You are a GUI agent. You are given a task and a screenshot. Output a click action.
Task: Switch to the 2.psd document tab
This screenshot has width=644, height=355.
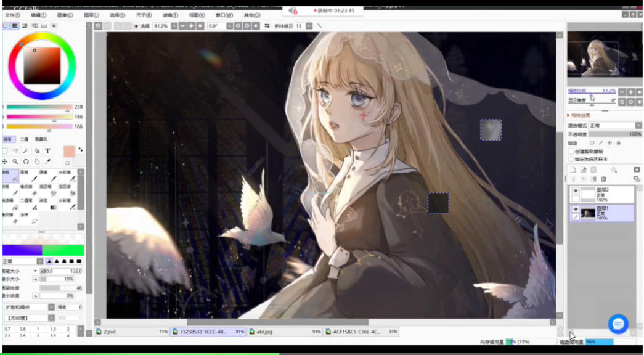[132, 332]
